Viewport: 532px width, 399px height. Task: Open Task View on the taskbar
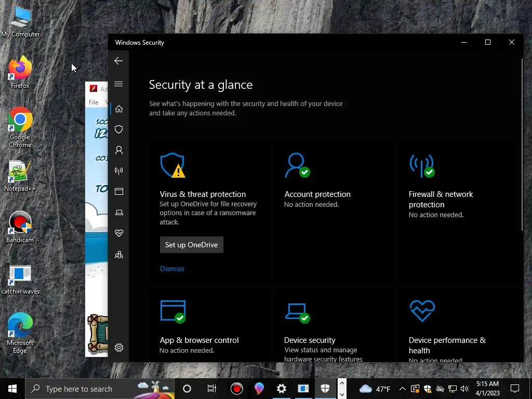(212, 389)
